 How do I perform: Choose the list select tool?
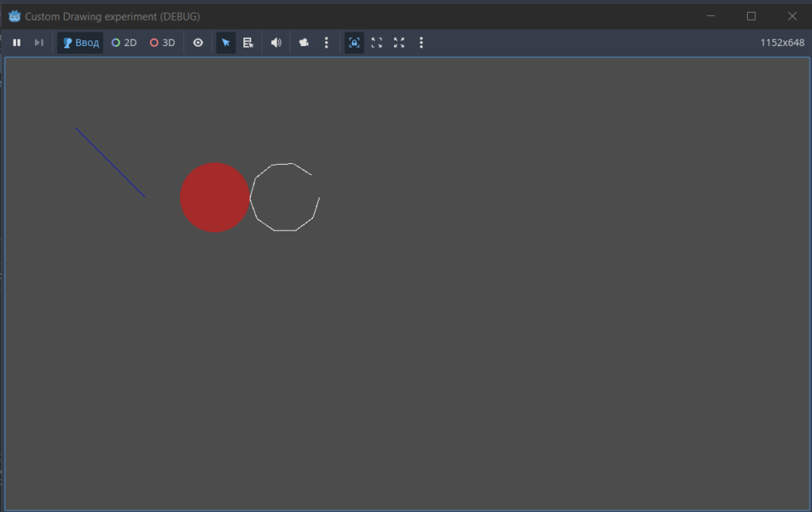click(248, 43)
